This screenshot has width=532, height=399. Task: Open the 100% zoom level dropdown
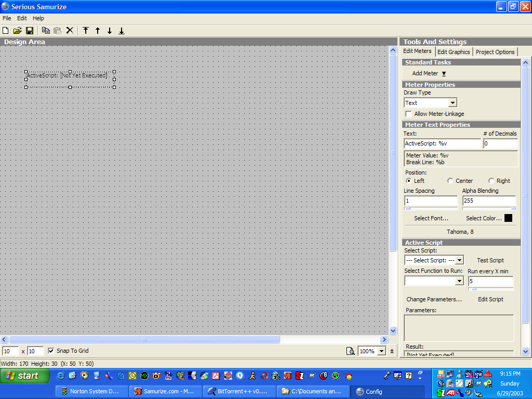[382, 351]
